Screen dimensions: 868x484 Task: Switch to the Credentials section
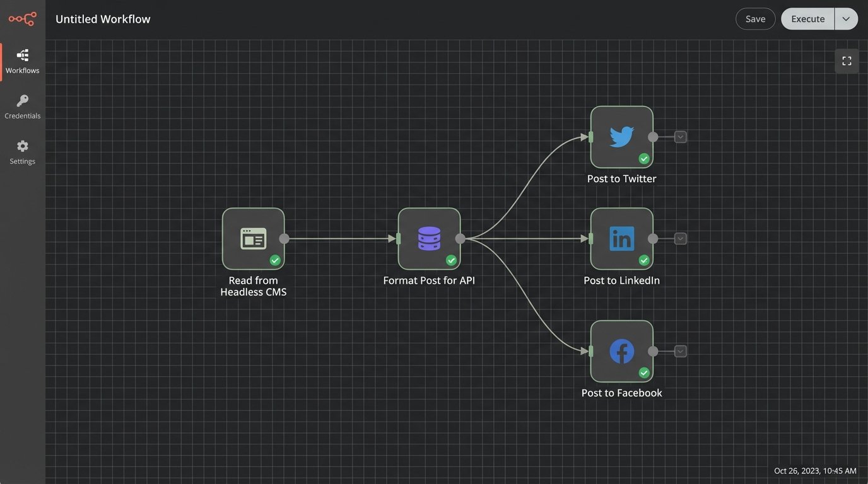(x=22, y=106)
